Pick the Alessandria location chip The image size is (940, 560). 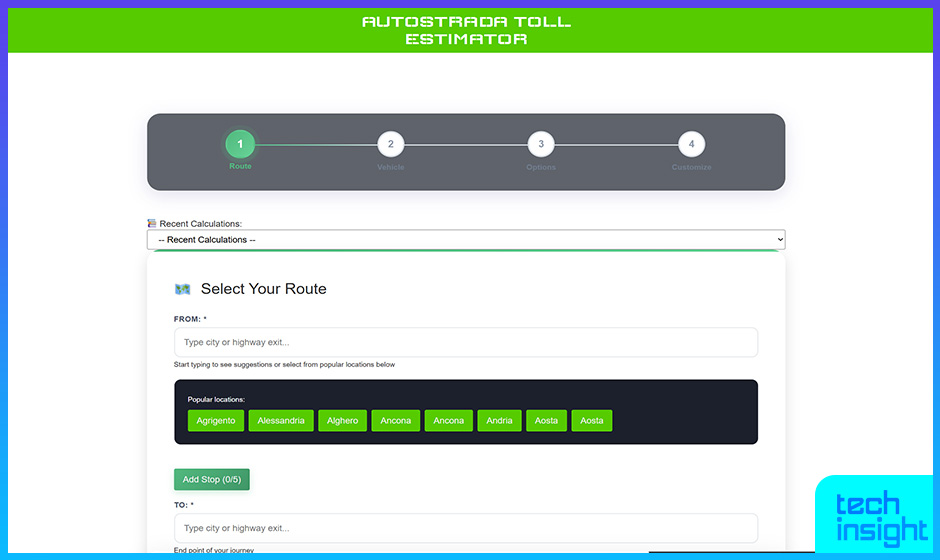click(x=281, y=421)
